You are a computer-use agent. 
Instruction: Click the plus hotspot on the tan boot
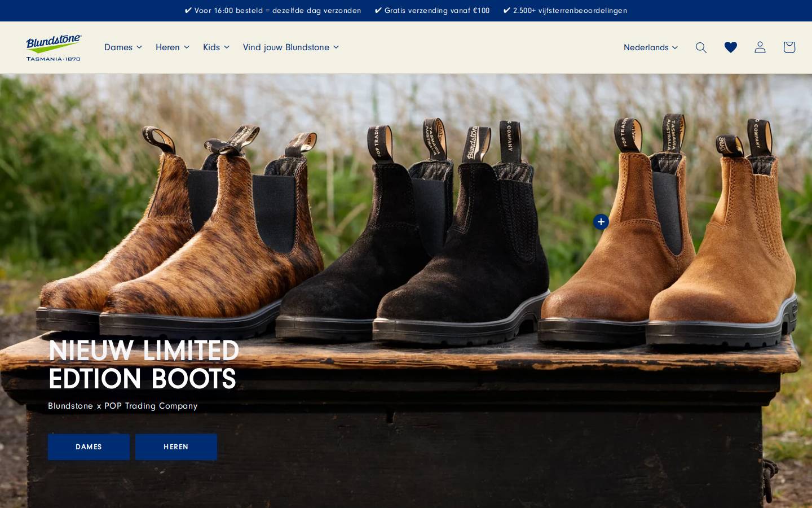click(x=601, y=222)
